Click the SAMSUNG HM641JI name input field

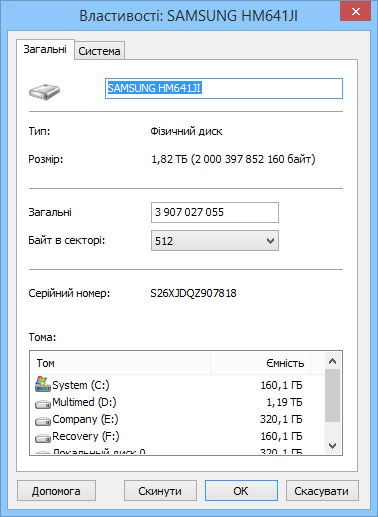pos(224,88)
